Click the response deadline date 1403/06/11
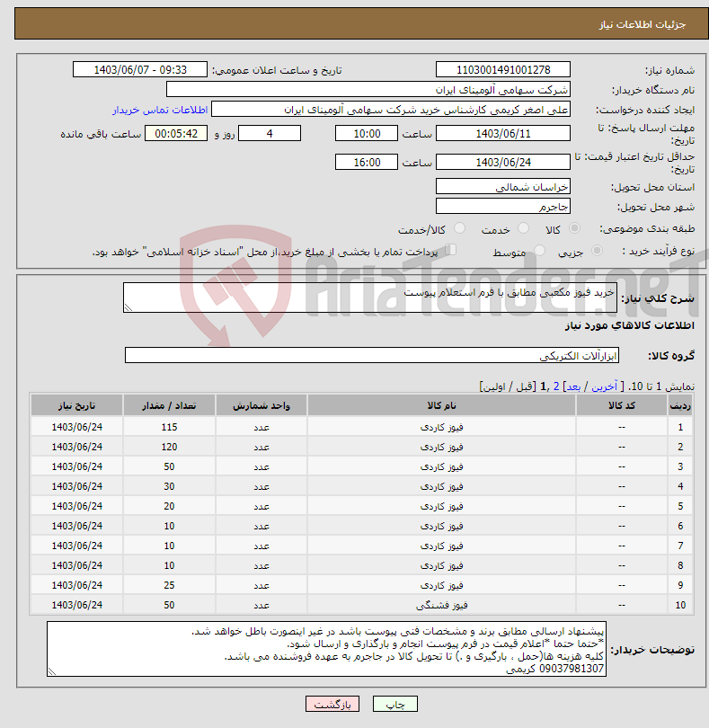This screenshot has width=709, height=728. (x=503, y=134)
